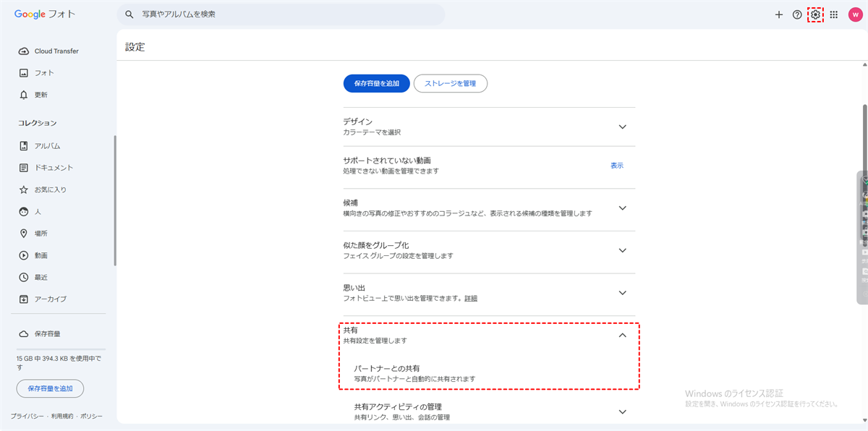The height and width of the screenshot is (431, 868).
Task: Click the plus create icon
Action: [x=779, y=14]
